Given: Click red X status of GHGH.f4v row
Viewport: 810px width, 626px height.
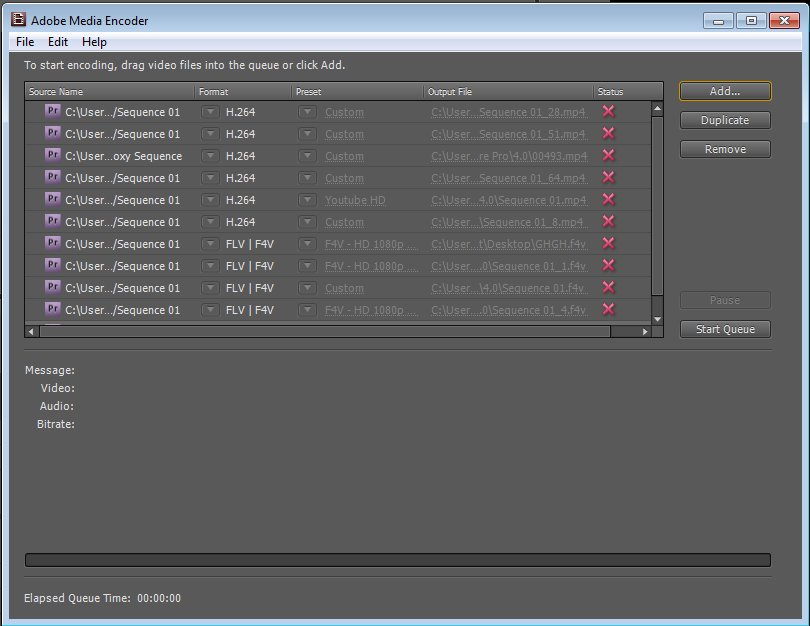Looking at the screenshot, I should (609, 243).
